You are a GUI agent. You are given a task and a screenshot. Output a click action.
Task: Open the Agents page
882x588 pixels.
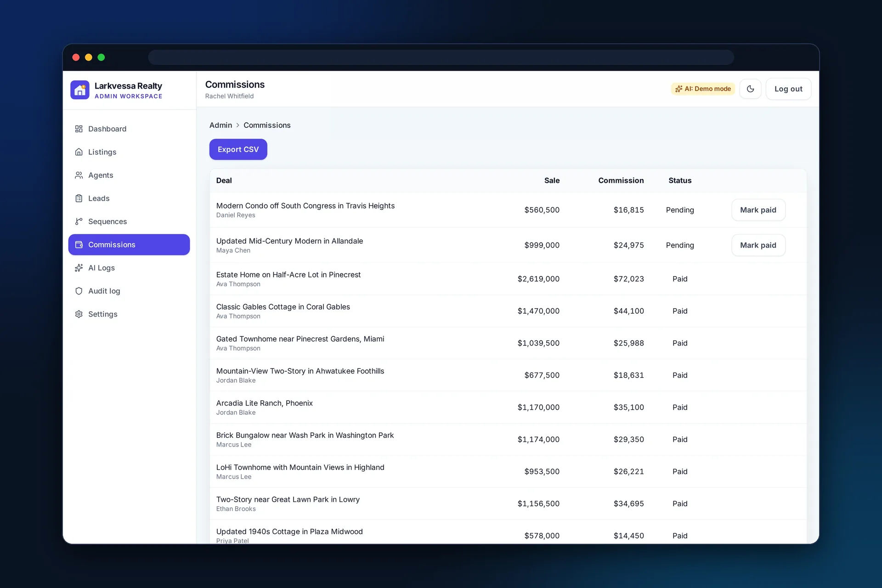coord(129,175)
